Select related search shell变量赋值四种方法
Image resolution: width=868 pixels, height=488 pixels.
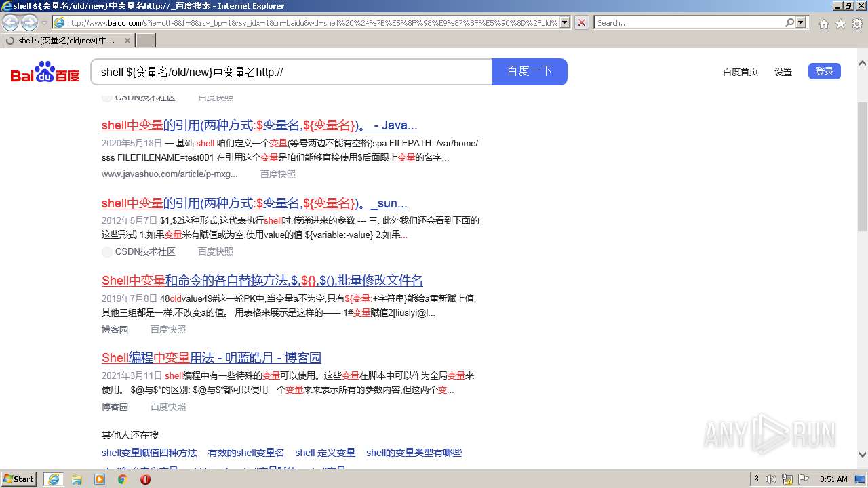coord(149,453)
